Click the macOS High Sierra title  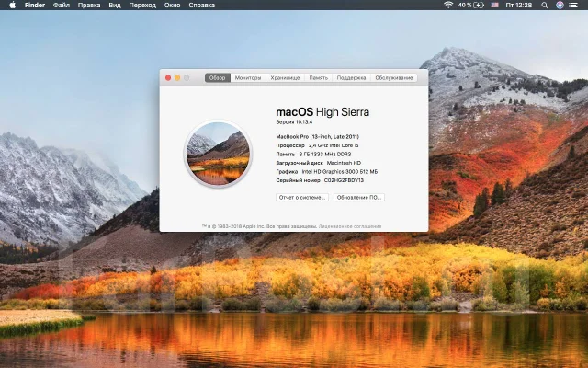322,112
